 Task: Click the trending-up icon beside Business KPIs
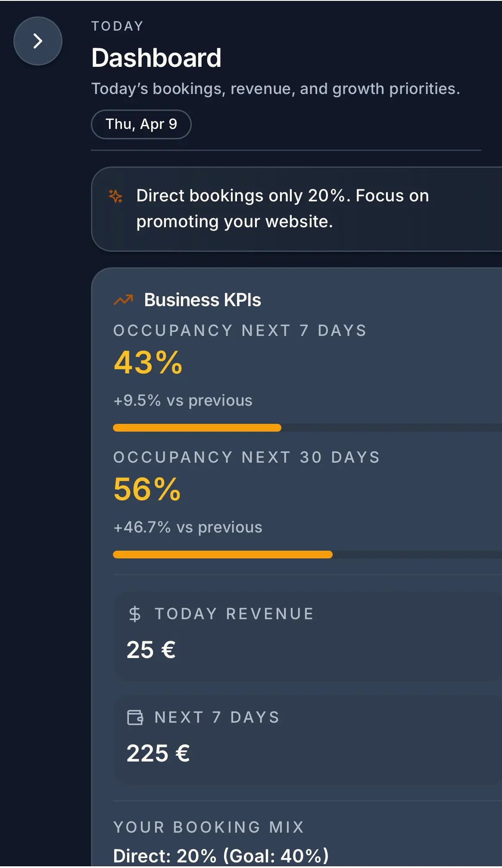point(124,300)
